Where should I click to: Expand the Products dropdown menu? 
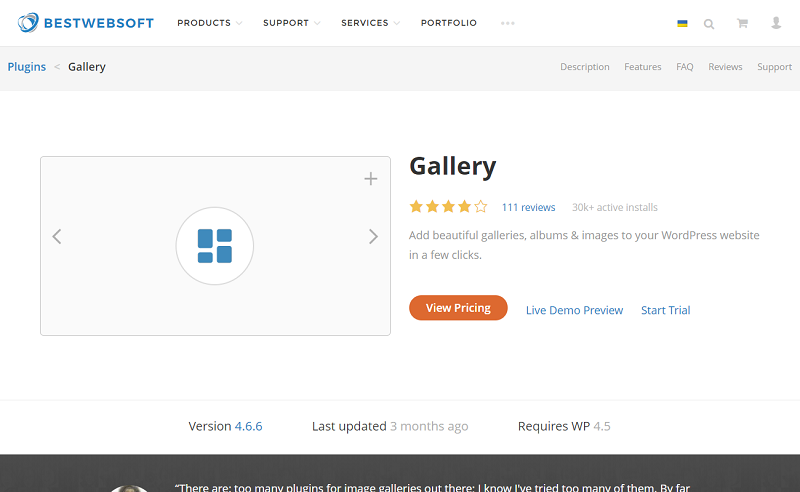tap(209, 23)
